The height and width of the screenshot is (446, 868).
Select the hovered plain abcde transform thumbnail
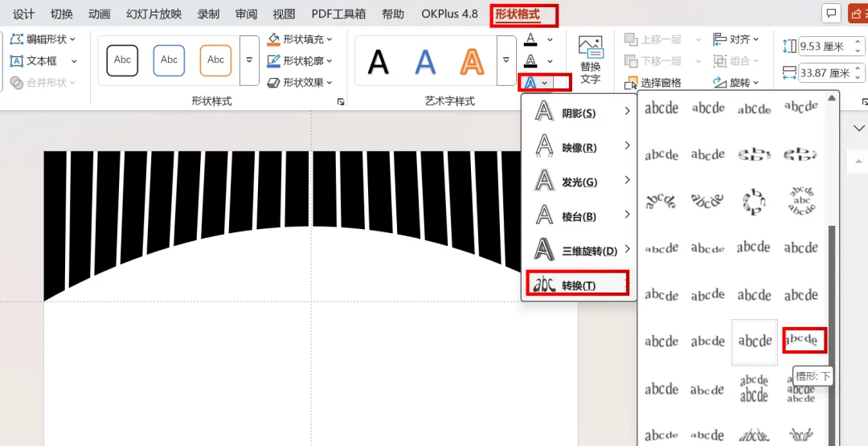755,342
